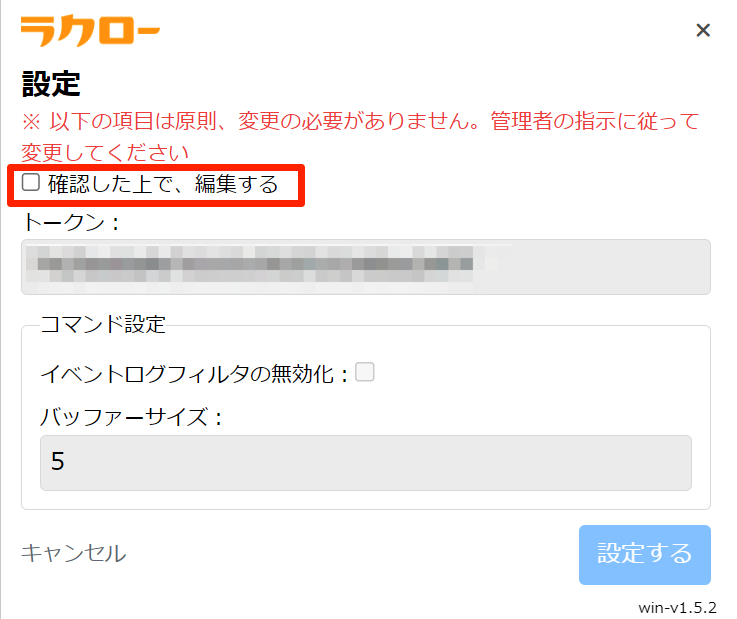Enable the イベントログフィルタの無効化 checkbox
This screenshot has height=619, width=737.
tap(365, 372)
